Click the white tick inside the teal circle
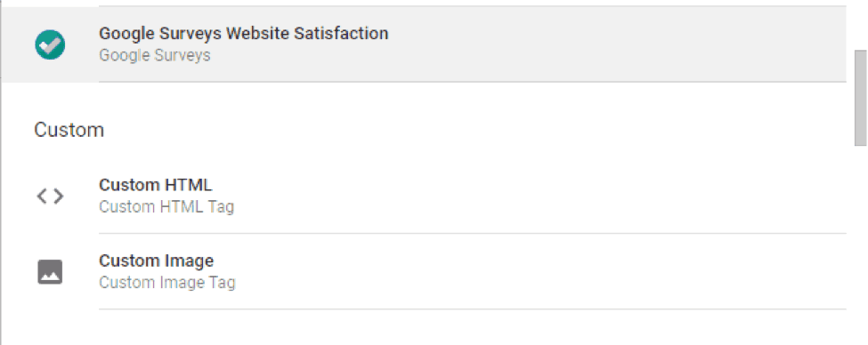This screenshot has width=868, height=345. pyautogui.click(x=51, y=45)
